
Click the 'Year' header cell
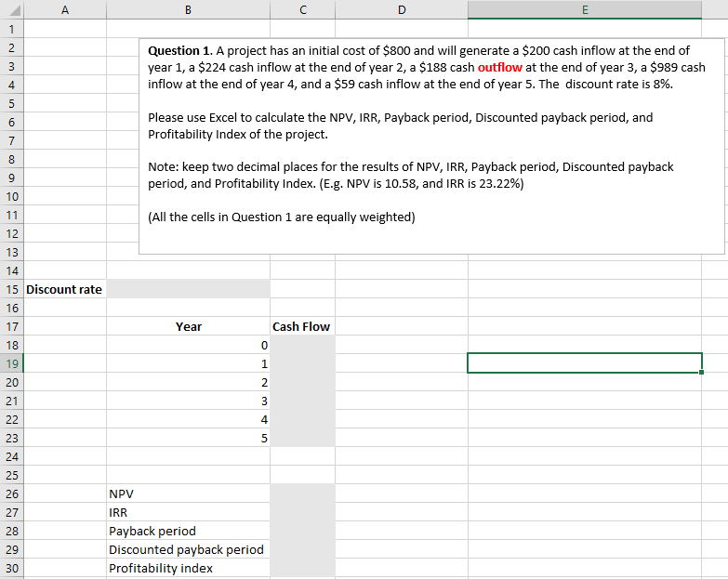click(188, 326)
